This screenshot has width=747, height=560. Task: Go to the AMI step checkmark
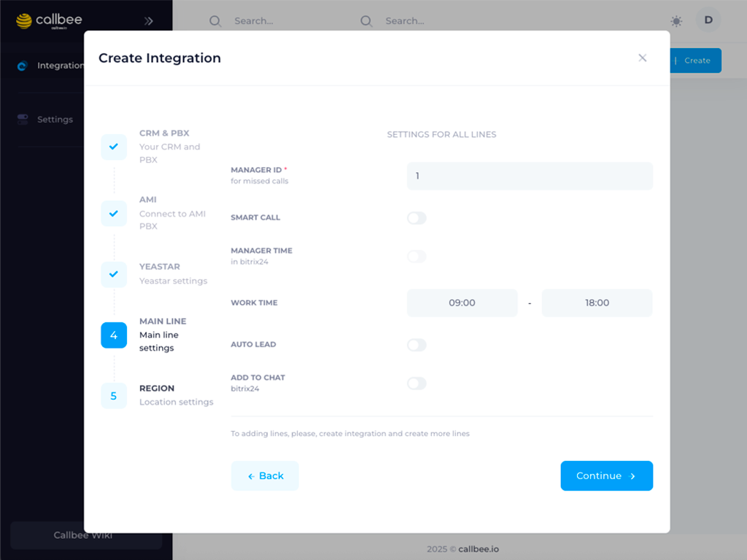(114, 214)
